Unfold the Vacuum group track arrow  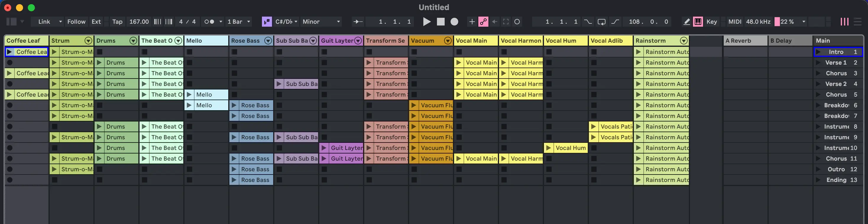click(x=448, y=41)
